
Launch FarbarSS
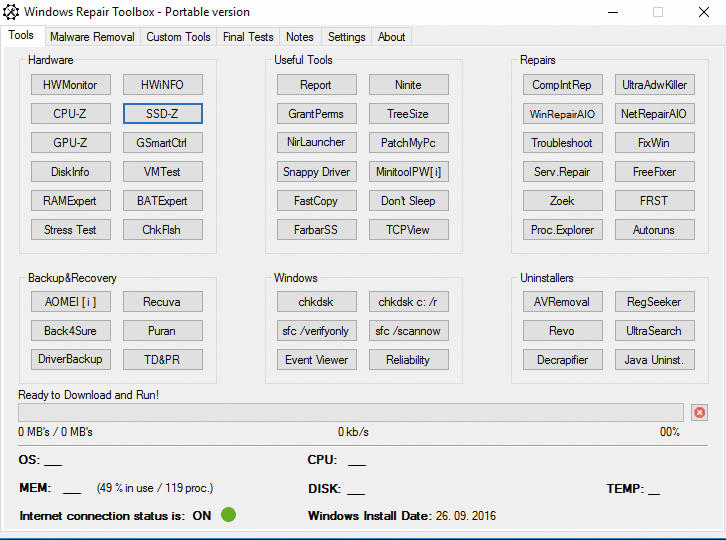317,230
